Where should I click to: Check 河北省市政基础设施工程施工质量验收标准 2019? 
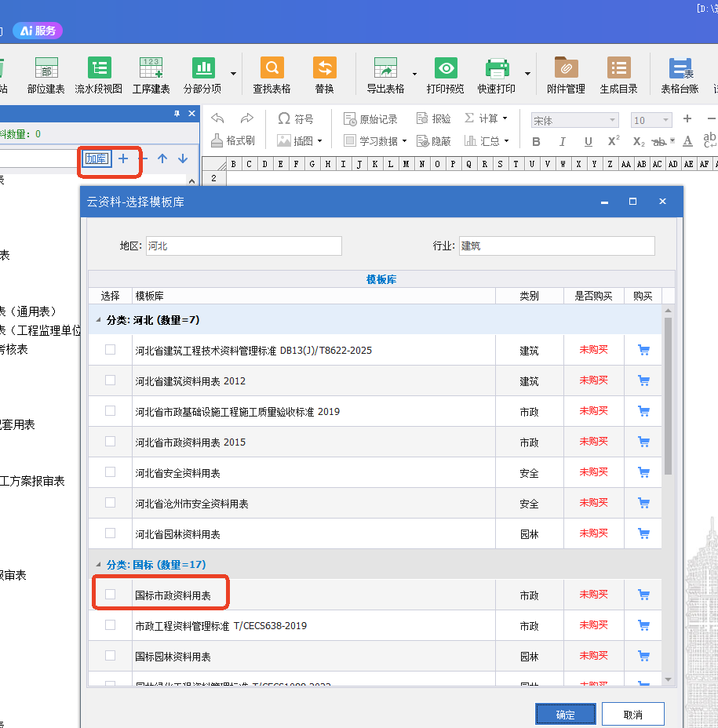[110, 411]
